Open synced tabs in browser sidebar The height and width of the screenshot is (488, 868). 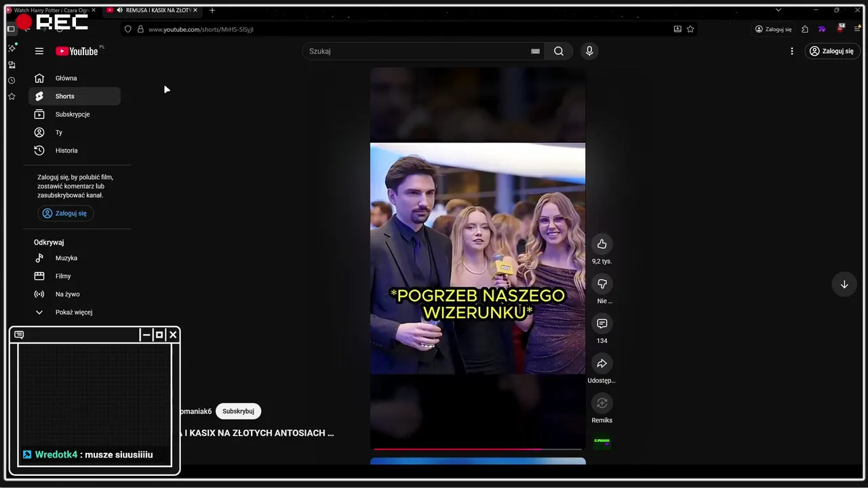pyautogui.click(x=12, y=65)
